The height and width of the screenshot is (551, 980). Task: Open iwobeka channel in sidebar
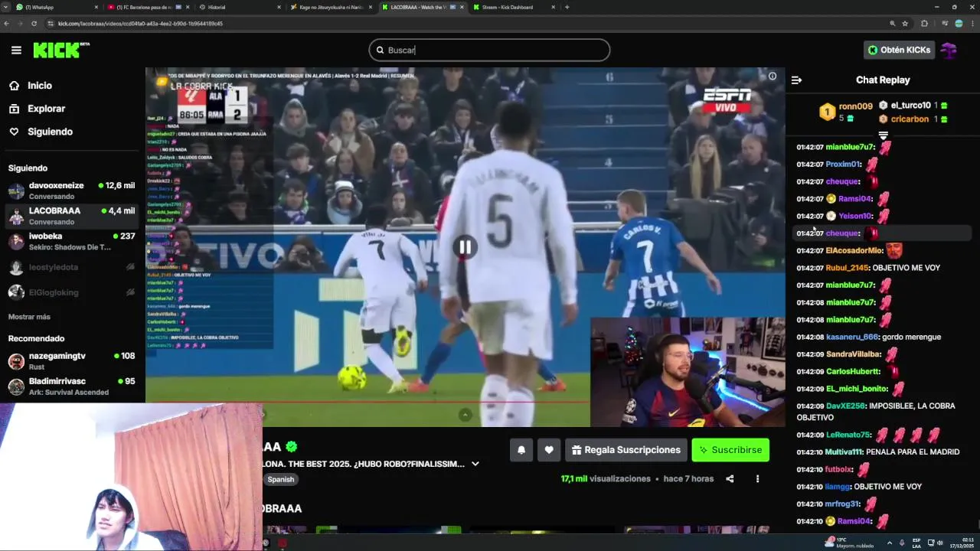point(72,241)
